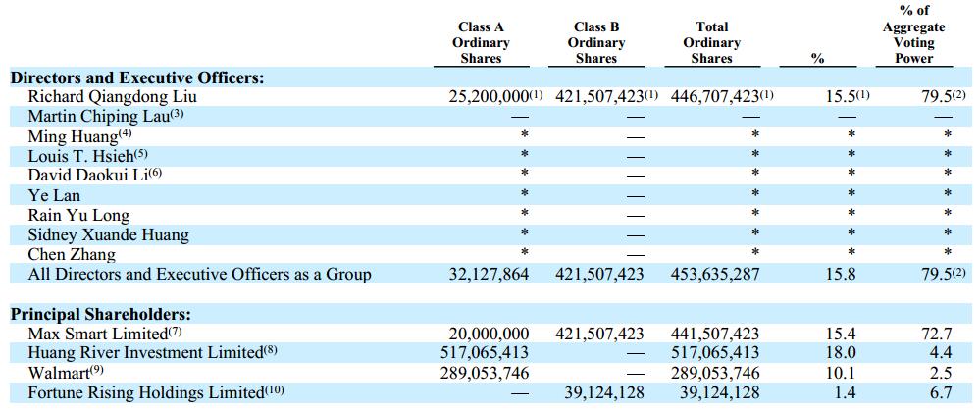Click the % of Aggregate Voting Power header
This screenshot has height=412, width=980.
[x=913, y=34]
